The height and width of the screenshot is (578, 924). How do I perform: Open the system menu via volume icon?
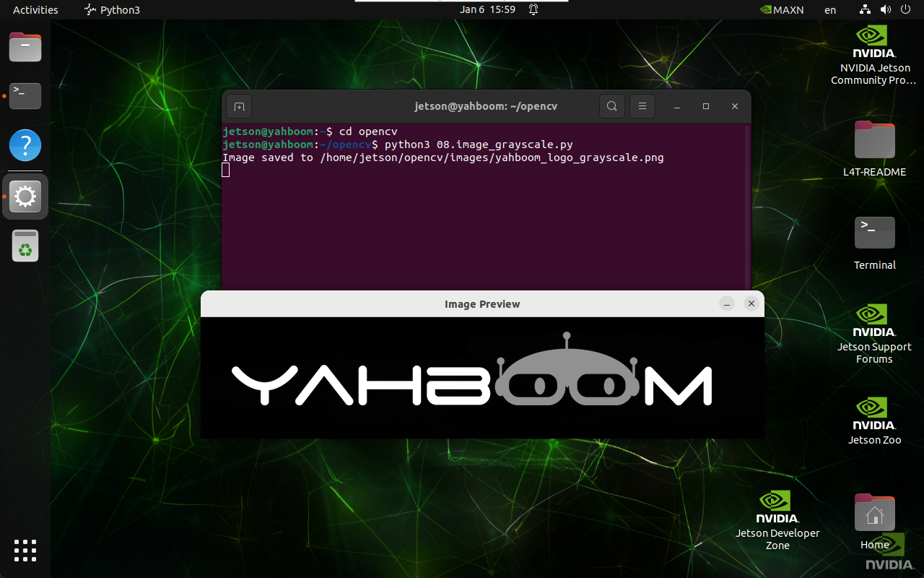pyautogui.click(x=886, y=9)
